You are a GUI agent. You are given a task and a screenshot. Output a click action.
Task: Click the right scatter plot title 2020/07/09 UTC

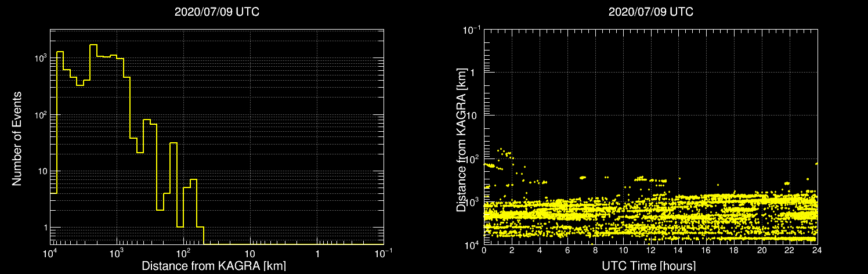pyautogui.click(x=650, y=12)
